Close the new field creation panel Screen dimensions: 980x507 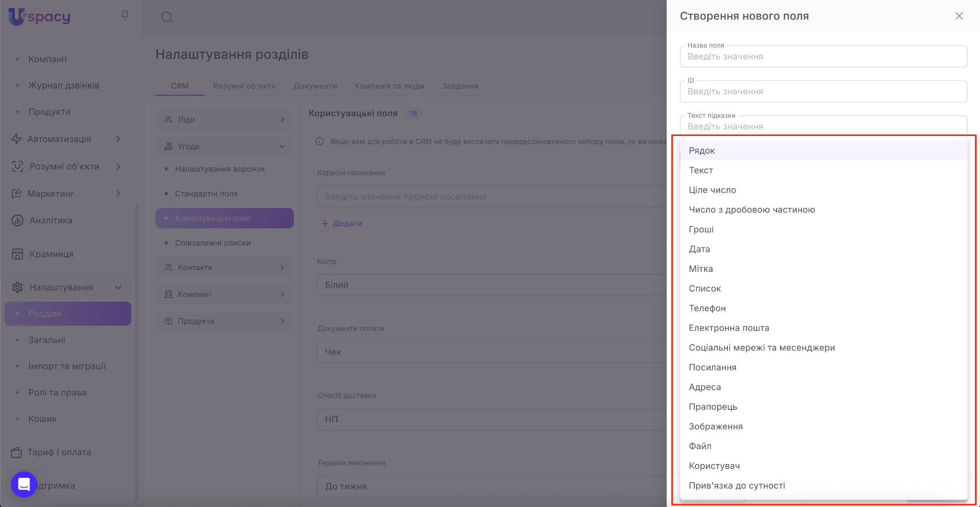click(959, 16)
